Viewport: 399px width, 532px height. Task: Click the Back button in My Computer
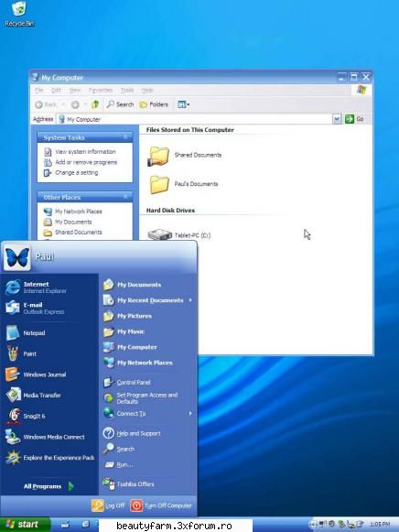46,104
